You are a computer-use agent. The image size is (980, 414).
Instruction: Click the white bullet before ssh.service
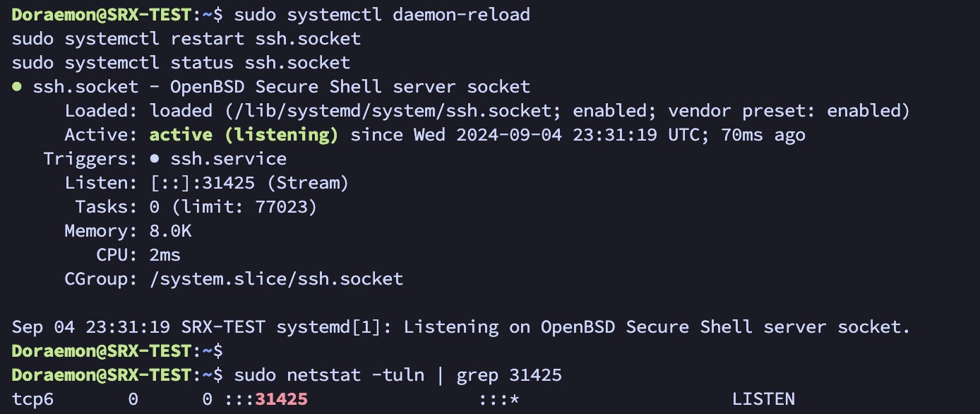click(x=155, y=159)
